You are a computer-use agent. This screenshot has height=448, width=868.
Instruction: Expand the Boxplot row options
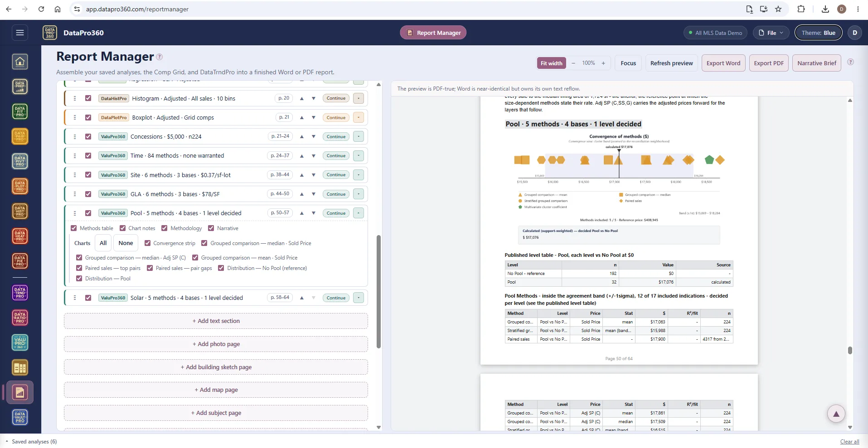359,117
